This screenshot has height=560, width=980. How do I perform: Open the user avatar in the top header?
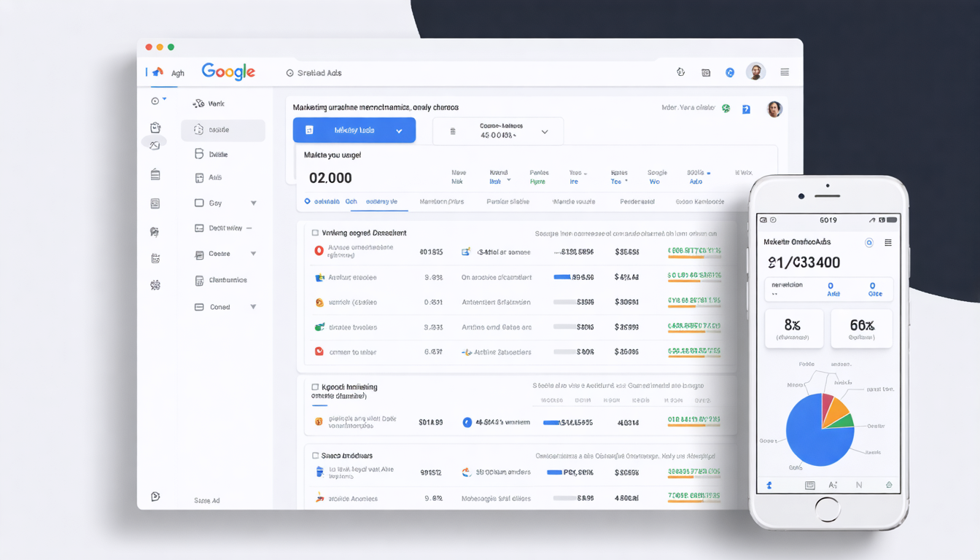(x=755, y=71)
